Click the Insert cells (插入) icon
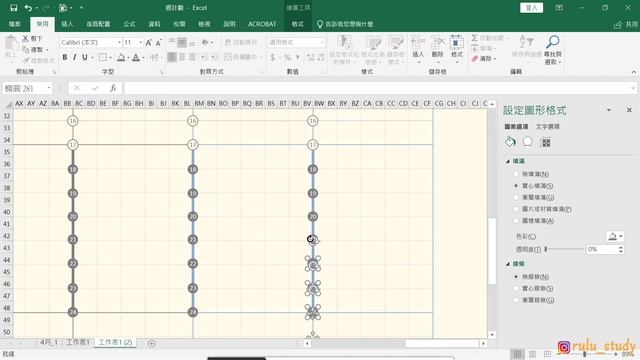The height and width of the screenshot is (360, 640). click(x=418, y=42)
